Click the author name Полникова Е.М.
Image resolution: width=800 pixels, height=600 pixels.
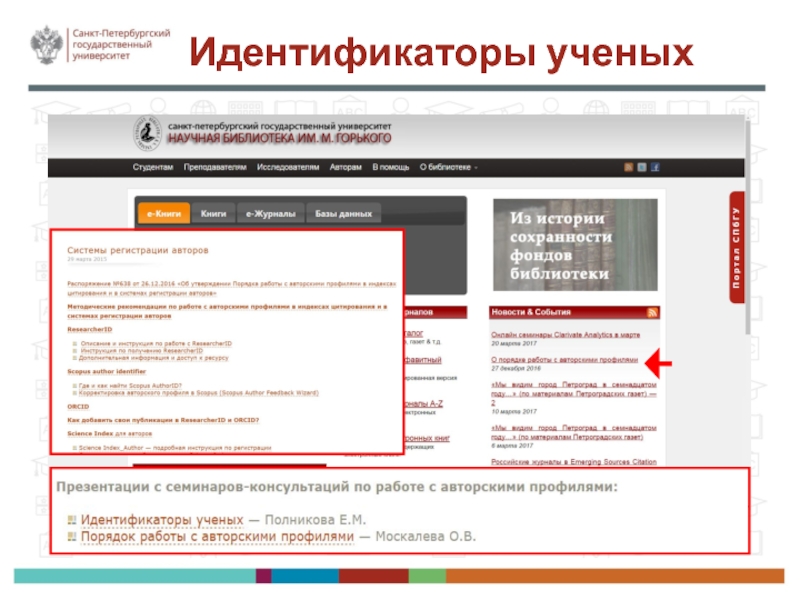tap(315, 520)
